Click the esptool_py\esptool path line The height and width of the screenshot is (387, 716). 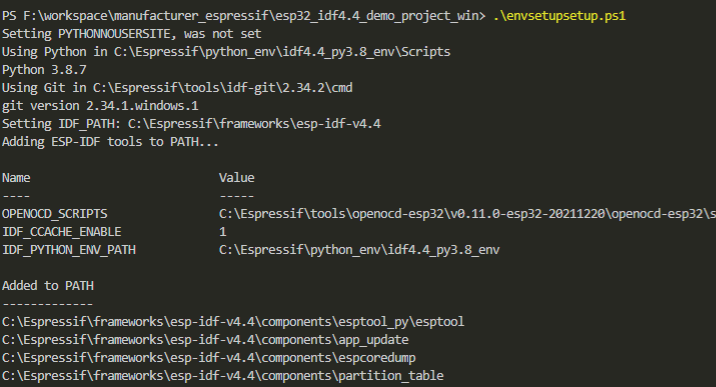click(x=233, y=322)
